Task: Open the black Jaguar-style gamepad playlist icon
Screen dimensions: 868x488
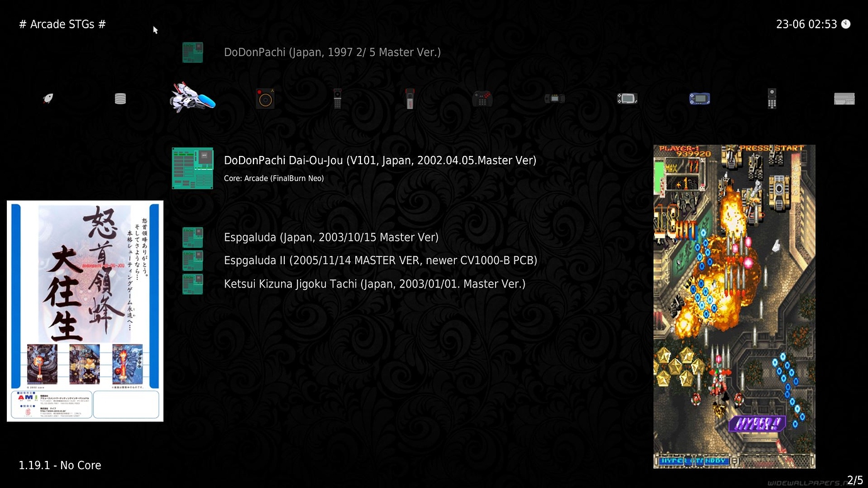Action: pos(482,99)
